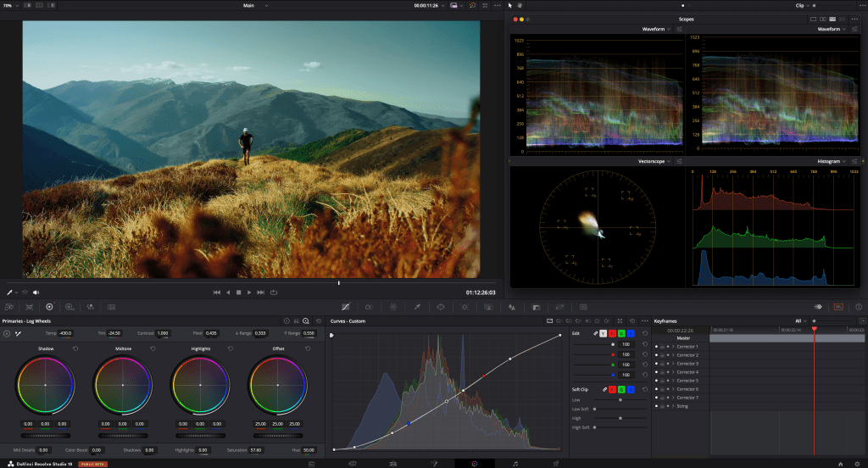Screen dimensions: 868x468
Task: Select the Qualifier eyedropper tool
Action: tap(416, 306)
